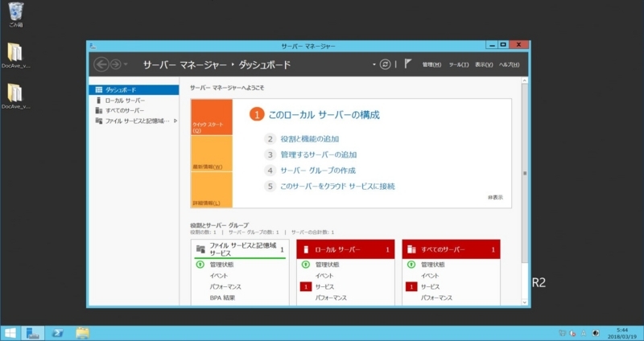Viewport: 644px width, 341px height.
Task: Click the クイック スタート(Q) orange tile
Action: pos(212,117)
